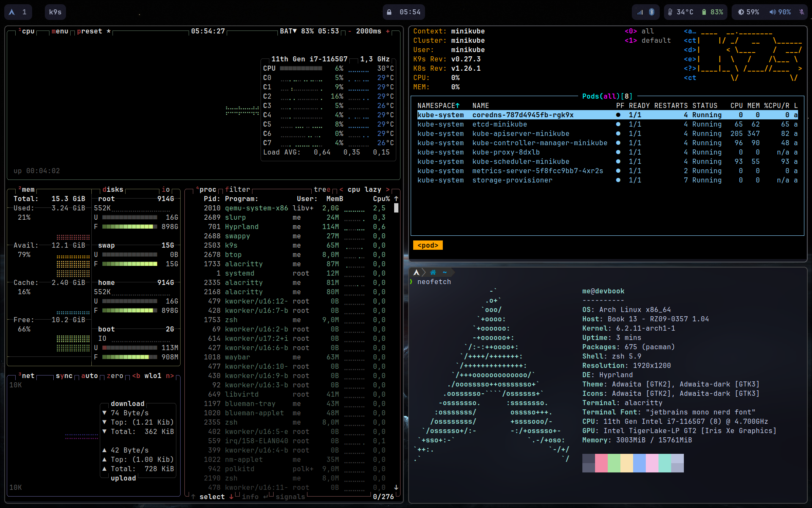Click the lock icon beside the clock
Image resolution: width=812 pixels, height=508 pixels.
pos(389,12)
